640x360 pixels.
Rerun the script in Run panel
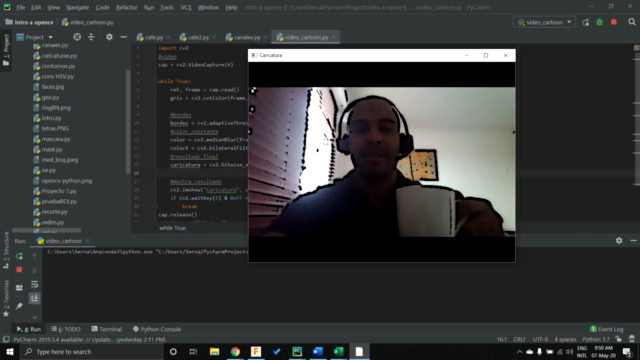tap(19, 256)
